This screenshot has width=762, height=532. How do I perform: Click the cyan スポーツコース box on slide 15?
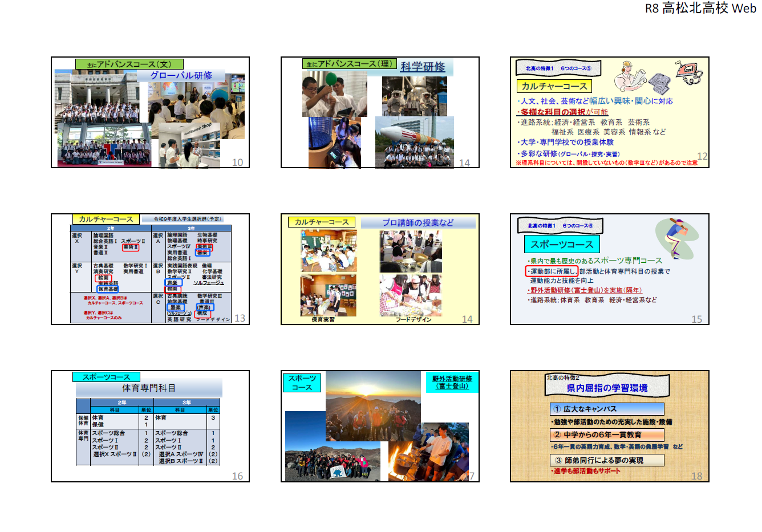tap(562, 245)
